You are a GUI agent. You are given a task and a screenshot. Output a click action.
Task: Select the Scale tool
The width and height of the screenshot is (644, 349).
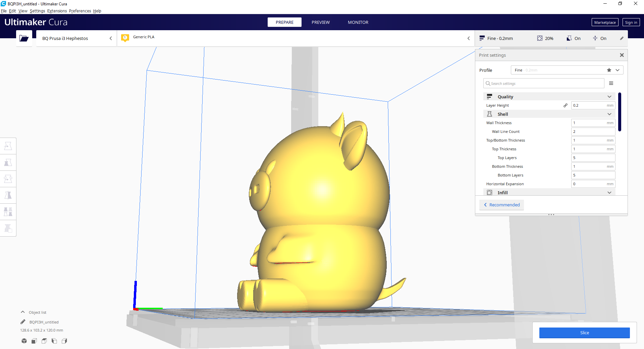coord(8,162)
